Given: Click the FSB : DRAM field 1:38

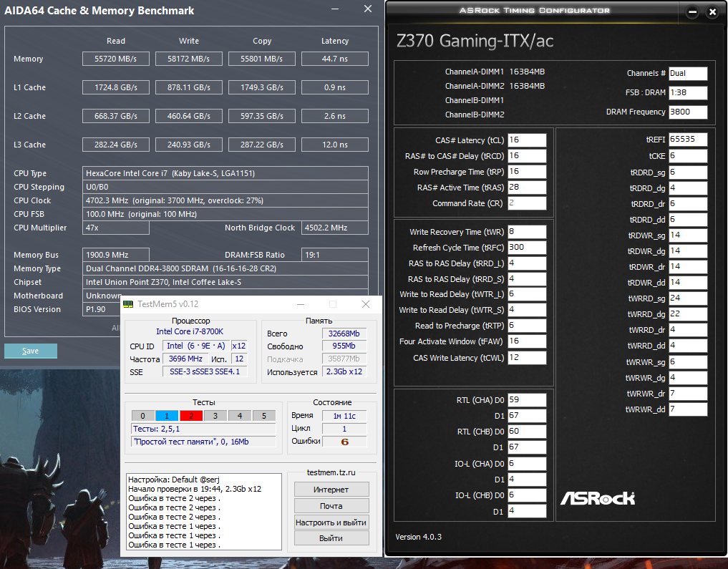Looking at the screenshot, I should pyautogui.click(x=688, y=93).
